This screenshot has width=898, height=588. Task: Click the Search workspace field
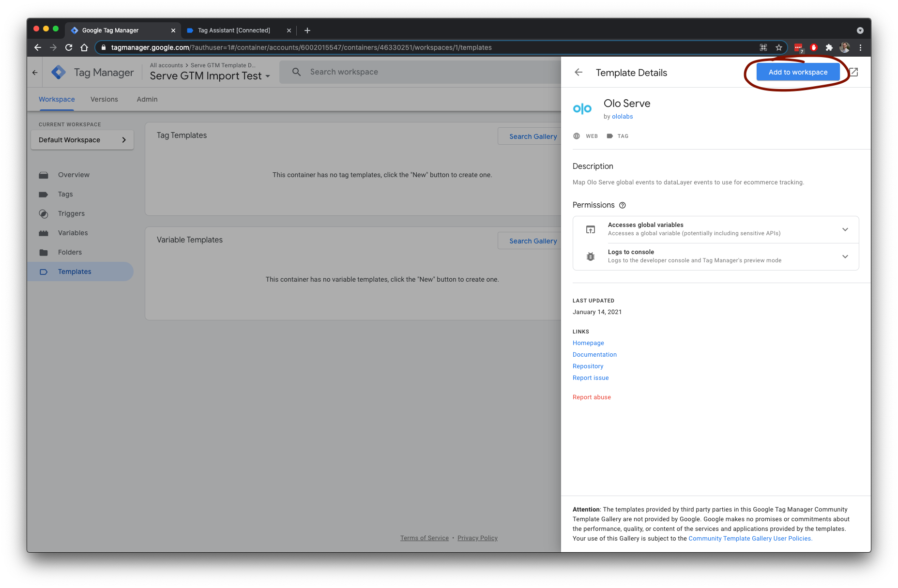click(x=420, y=72)
